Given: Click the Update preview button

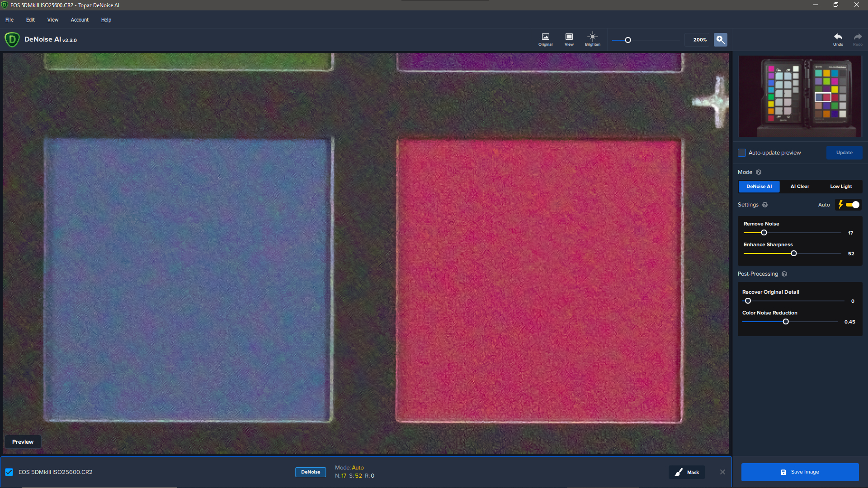Looking at the screenshot, I should [x=844, y=153].
